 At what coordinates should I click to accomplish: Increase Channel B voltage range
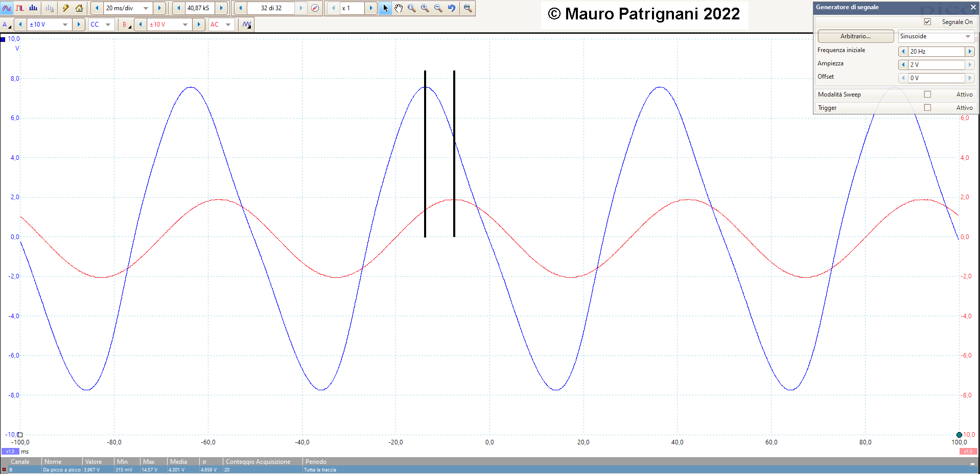click(199, 25)
